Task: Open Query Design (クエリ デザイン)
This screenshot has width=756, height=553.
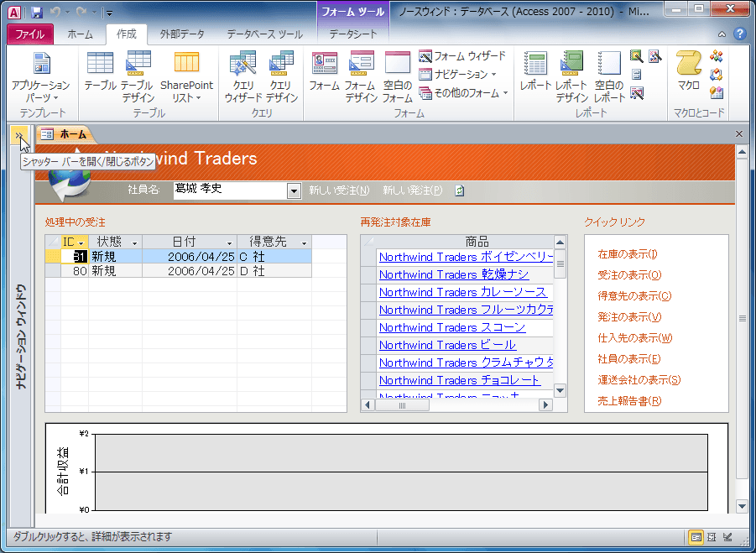Action: (x=282, y=76)
